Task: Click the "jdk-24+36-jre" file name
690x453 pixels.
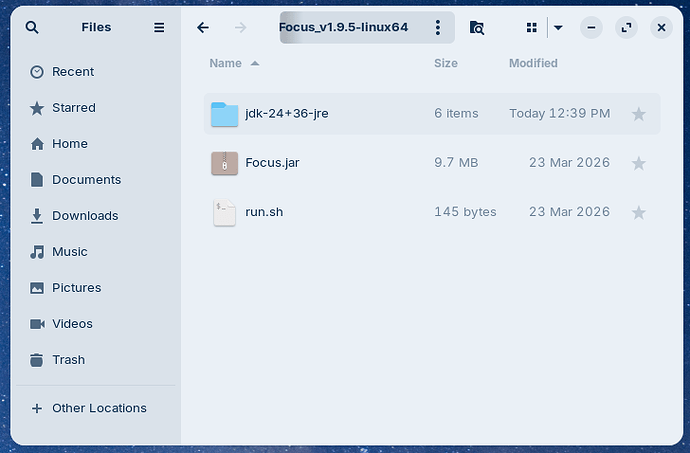Action: point(286,114)
